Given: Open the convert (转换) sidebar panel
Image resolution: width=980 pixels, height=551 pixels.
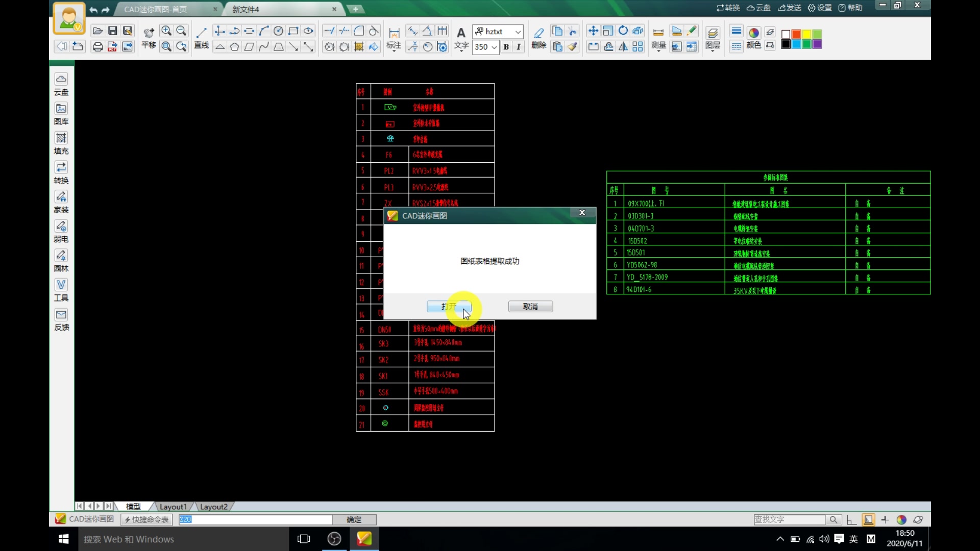Looking at the screenshot, I should (61, 173).
